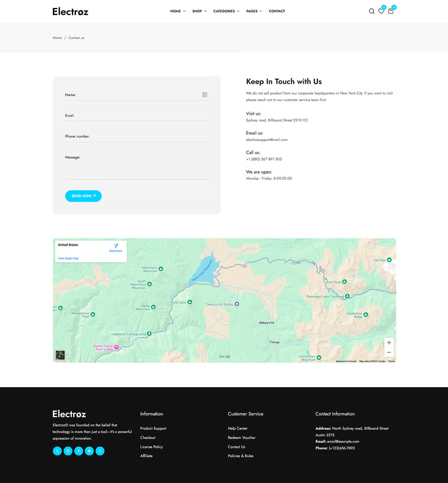Open the Facebook social icon
This screenshot has height=483, width=448.
pos(78,451)
